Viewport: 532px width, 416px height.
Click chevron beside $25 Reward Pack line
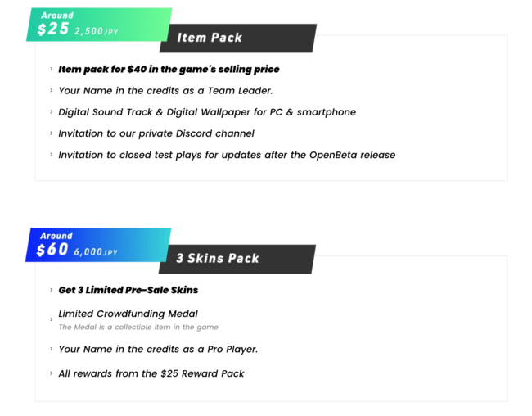click(52, 373)
